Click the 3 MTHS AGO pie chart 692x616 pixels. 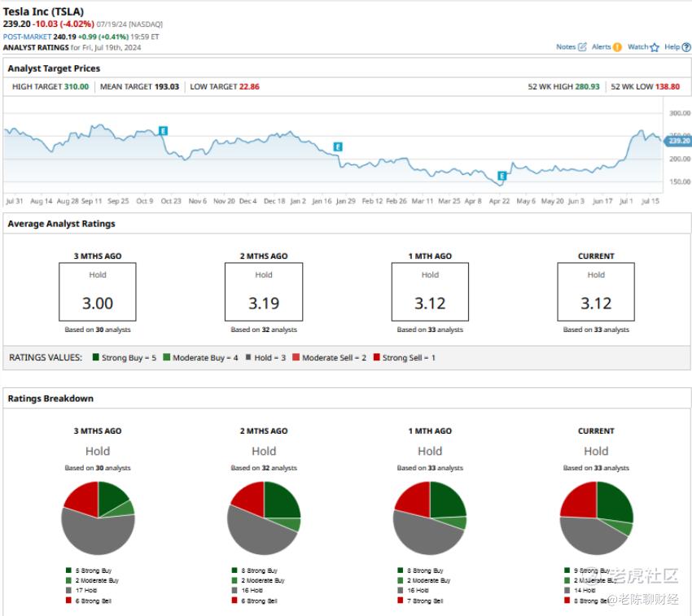(98, 518)
